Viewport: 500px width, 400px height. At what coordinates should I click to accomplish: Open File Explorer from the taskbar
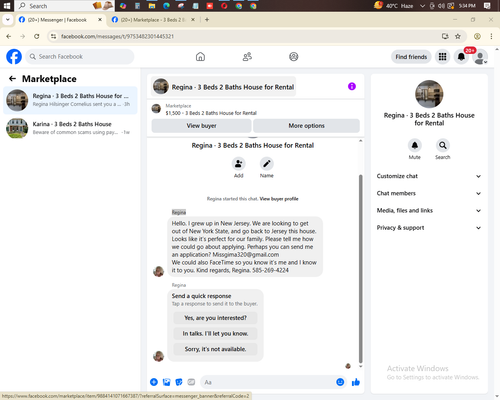tap(152, 6)
